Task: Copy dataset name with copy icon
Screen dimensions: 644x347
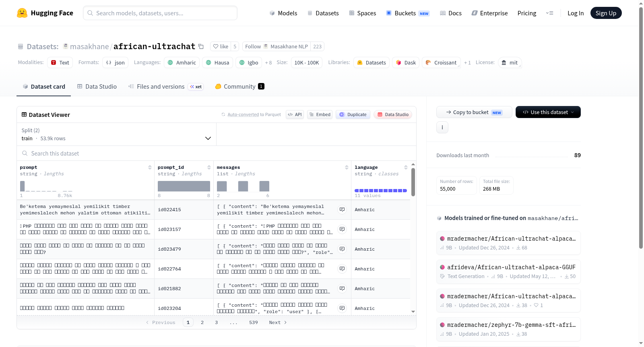Action: (201, 46)
